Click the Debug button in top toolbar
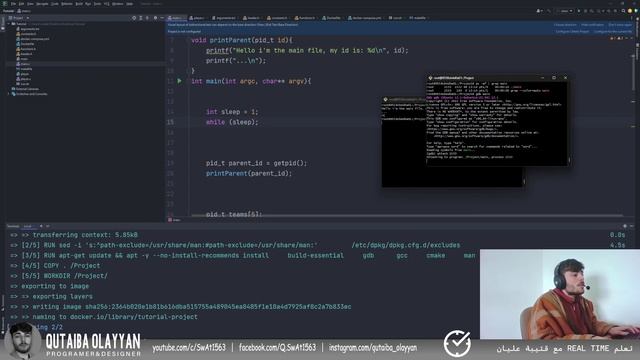 click(585, 11)
